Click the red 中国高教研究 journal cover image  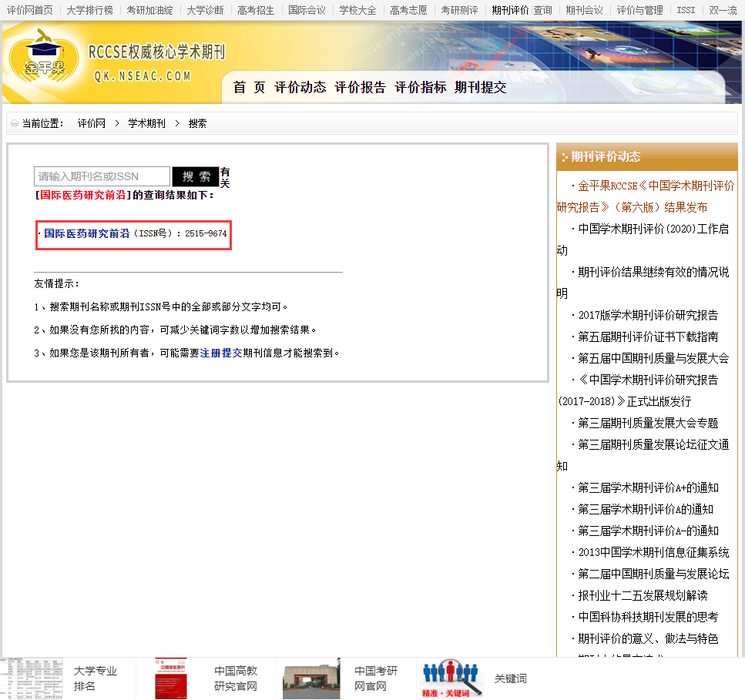click(x=170, y=678)
